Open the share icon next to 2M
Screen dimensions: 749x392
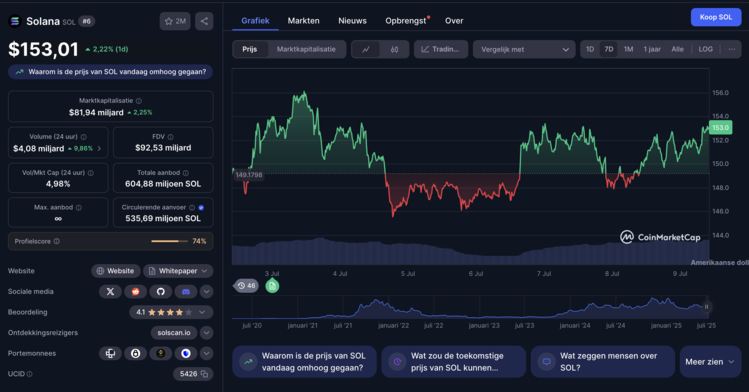click(x=204, y=21)
